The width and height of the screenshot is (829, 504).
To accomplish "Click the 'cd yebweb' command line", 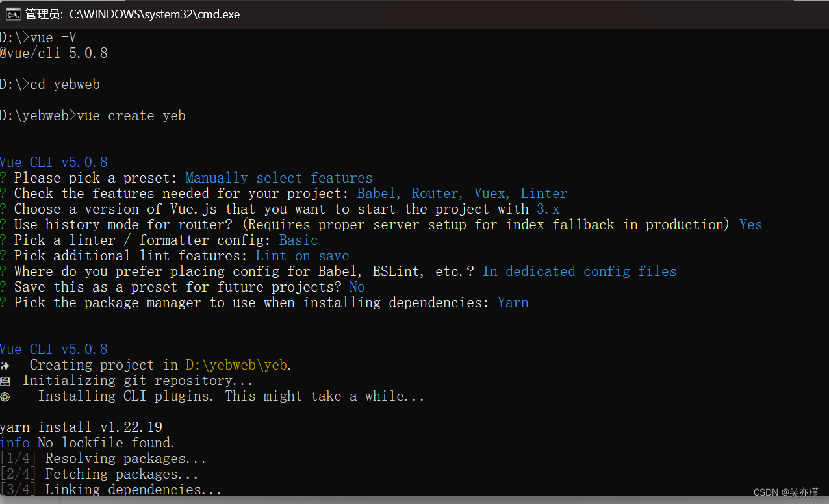I will point(50,84).
